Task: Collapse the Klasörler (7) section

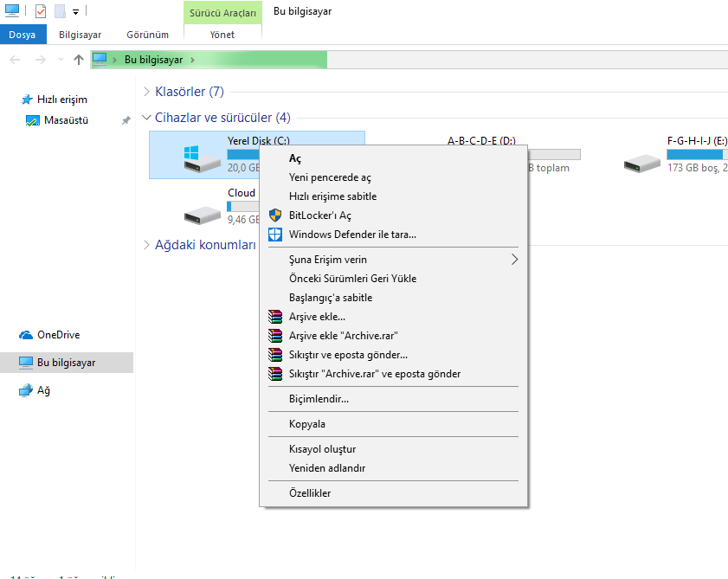Action: click(x=146, y=92)
